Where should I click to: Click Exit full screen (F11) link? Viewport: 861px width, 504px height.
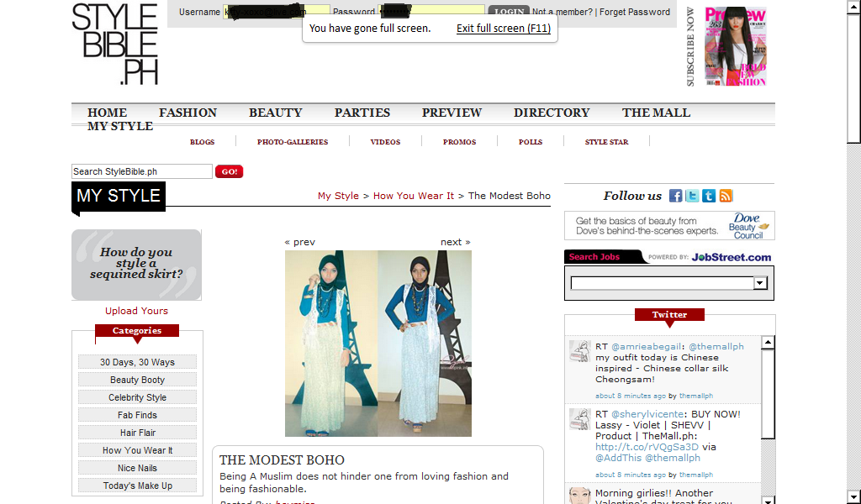point(504,29)
